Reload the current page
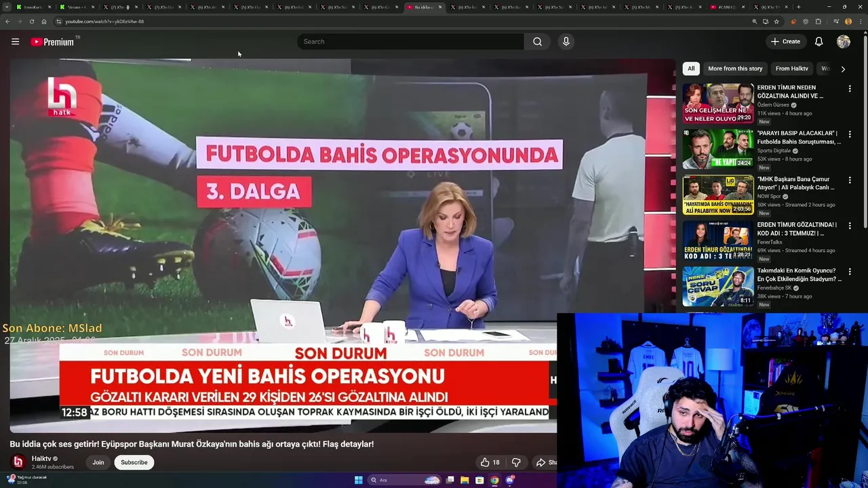The height and width of the screenshot is (488, 868). [x=31, y=21]
